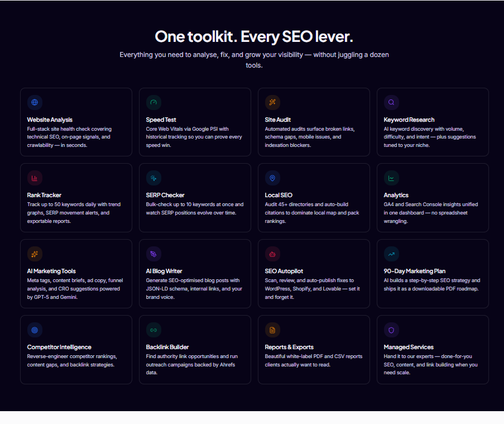
Task: Open the SERP Checker card title
Action: 165,196
